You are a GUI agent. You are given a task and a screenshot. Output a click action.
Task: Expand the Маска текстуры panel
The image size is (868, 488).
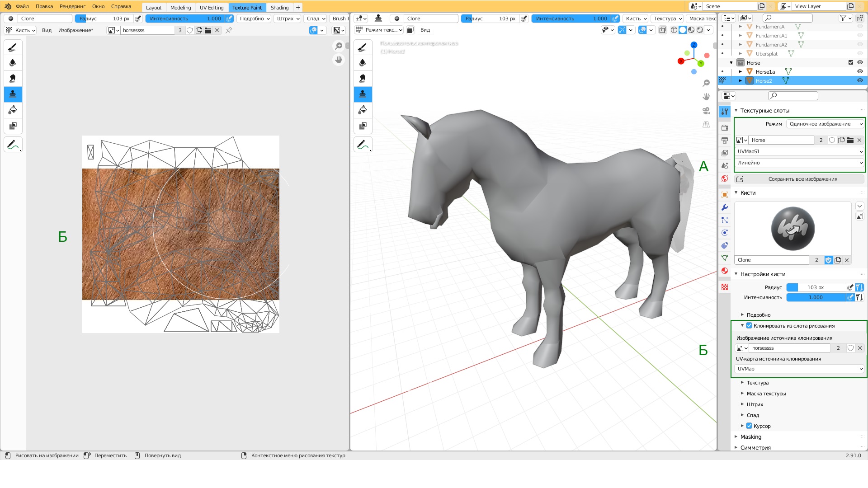coord(766,394)
